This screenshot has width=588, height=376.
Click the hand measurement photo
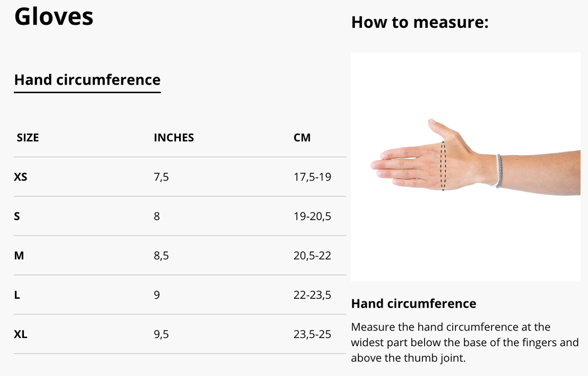click(465, 166)
